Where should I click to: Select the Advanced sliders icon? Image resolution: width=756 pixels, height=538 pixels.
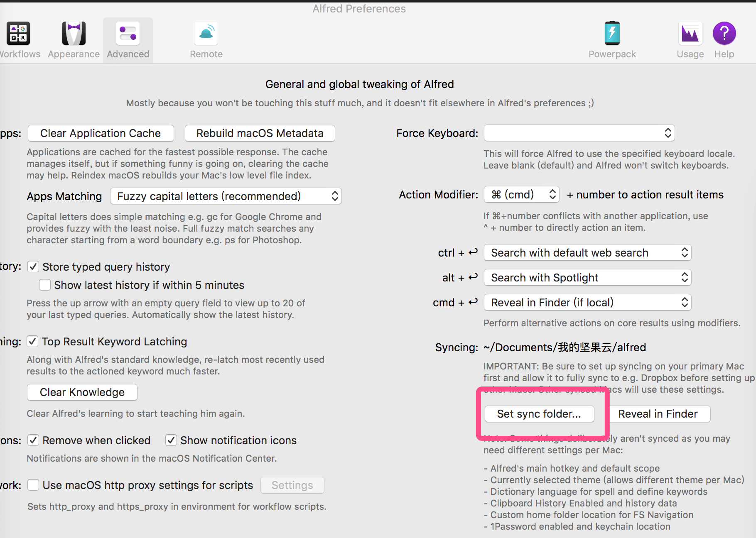tap(128, 33)
